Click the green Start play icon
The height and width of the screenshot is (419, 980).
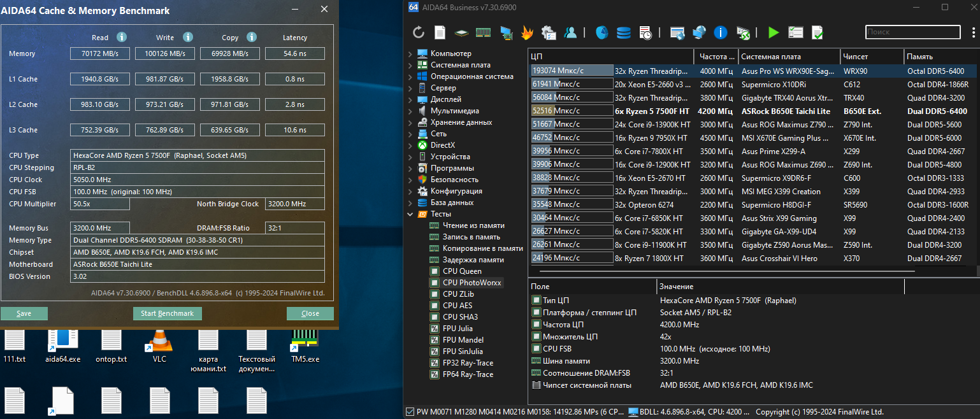[x=774, y=32]
